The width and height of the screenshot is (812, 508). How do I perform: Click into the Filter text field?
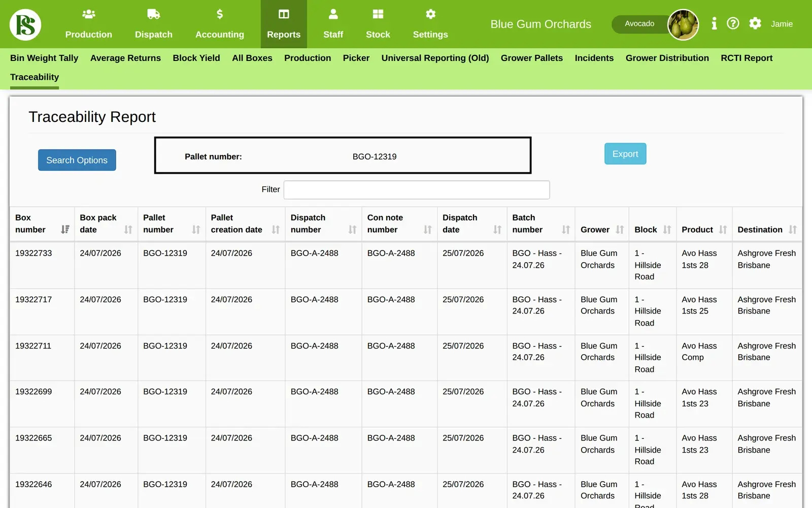(417, 189)
